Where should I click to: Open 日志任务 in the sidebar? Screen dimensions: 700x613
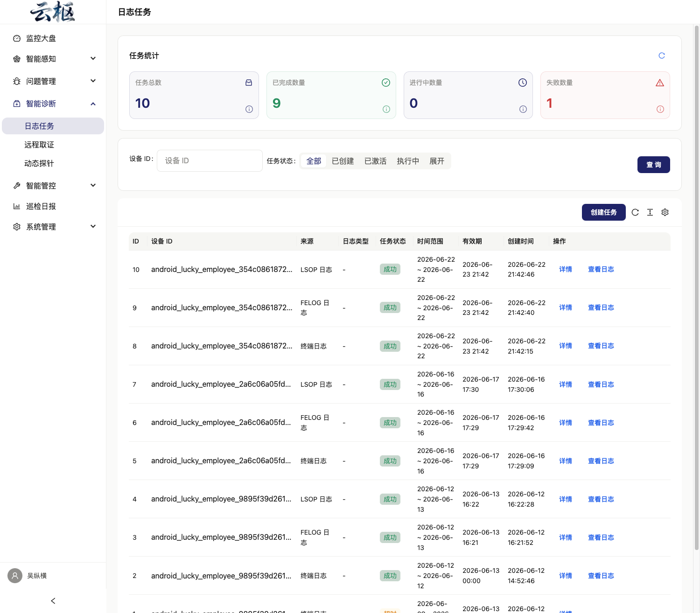point(53,126)
